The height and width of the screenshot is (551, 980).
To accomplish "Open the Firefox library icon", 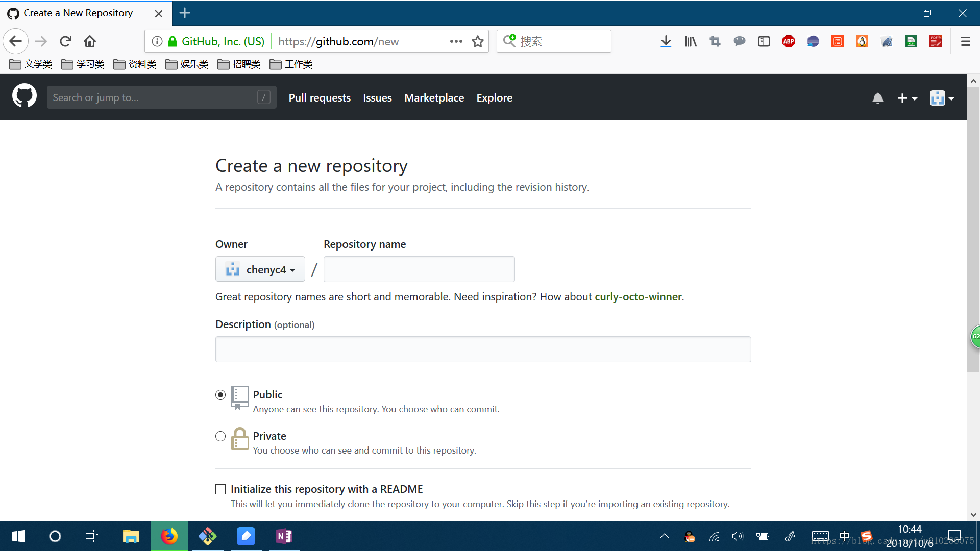I will [691, 41].
